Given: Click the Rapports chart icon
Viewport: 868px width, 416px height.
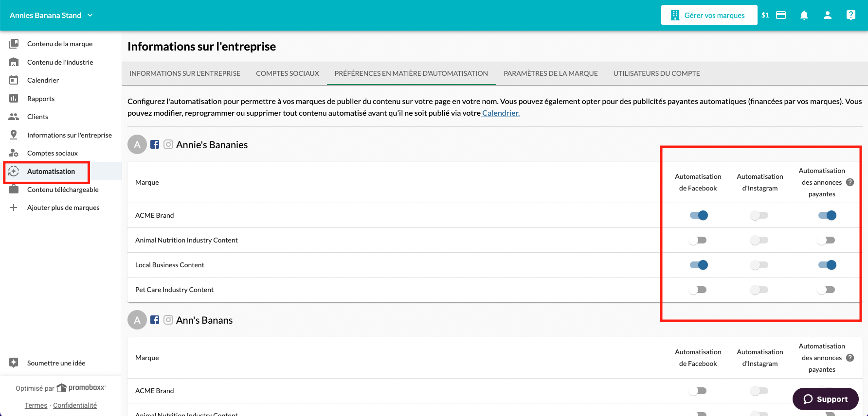Looking at the screenshot, I should tap(14, 98).
